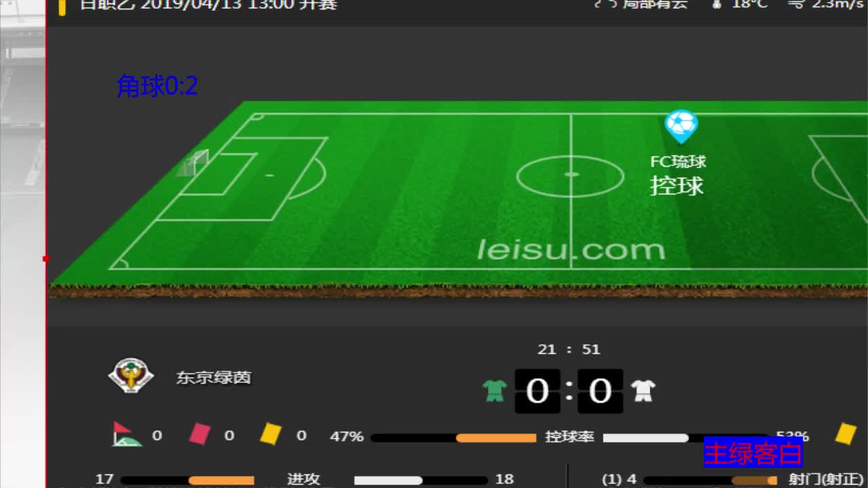
Task: Click the home team red card icon
Action: [199, 434]
